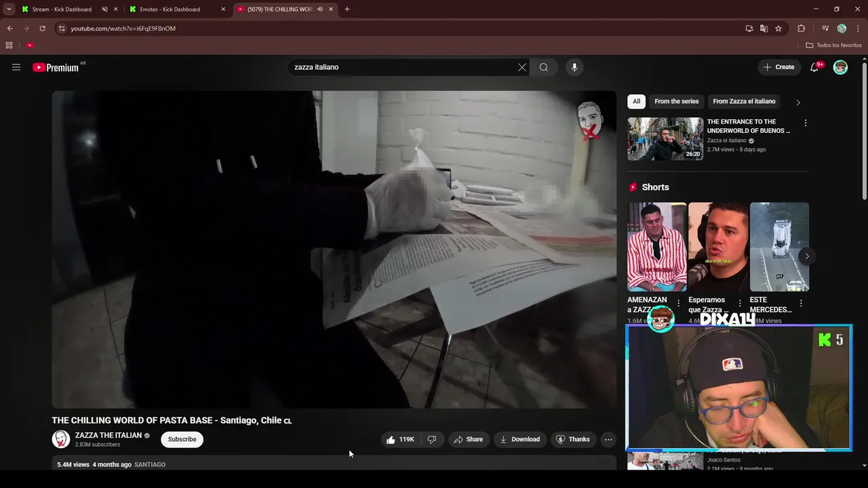The height and width of the screenshot is (488, 868).
Task: Open options for Esperamos que Zazza short
Action: click(x=740, y=303)
